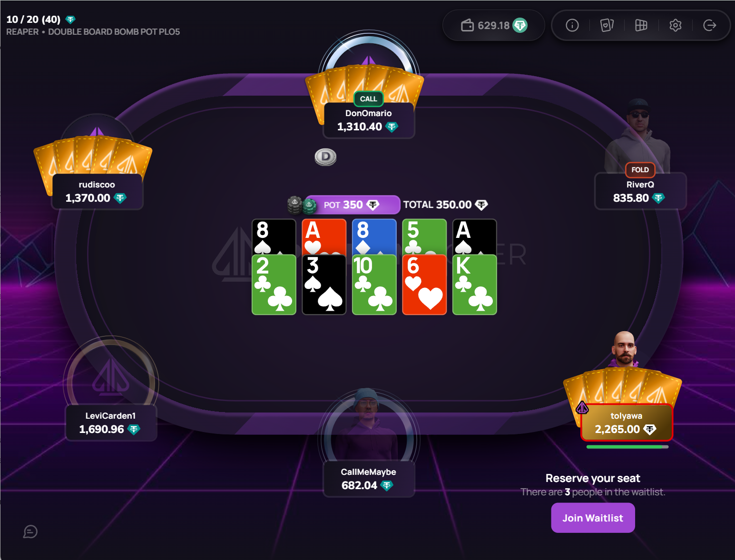Click tolyawa's green timer bar
Viewport: 735px width, 560px height.
627,447
